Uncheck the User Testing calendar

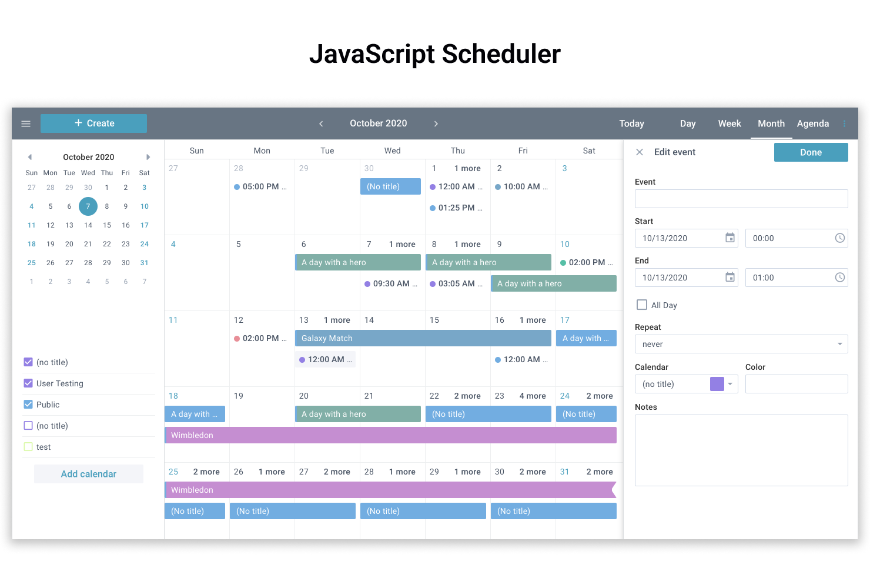pyautogui.click(x=28, y=383)
